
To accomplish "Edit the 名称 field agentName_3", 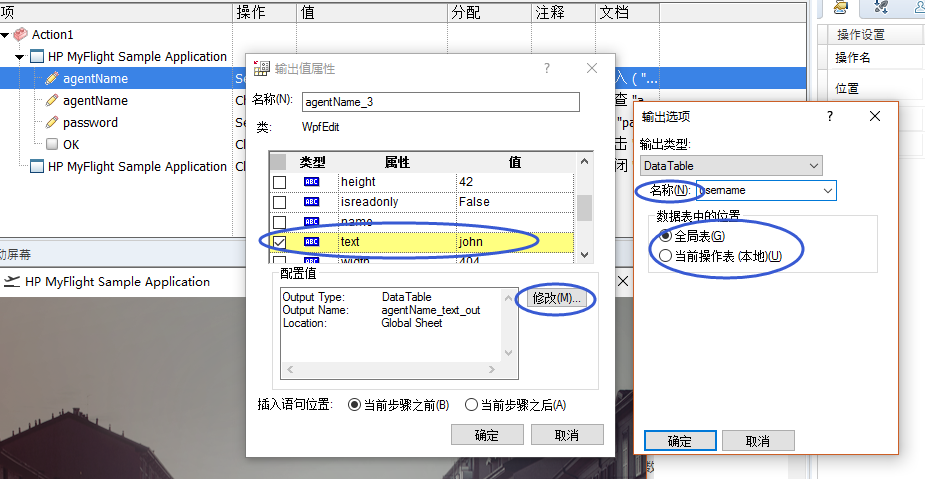I will pos(441,101).
